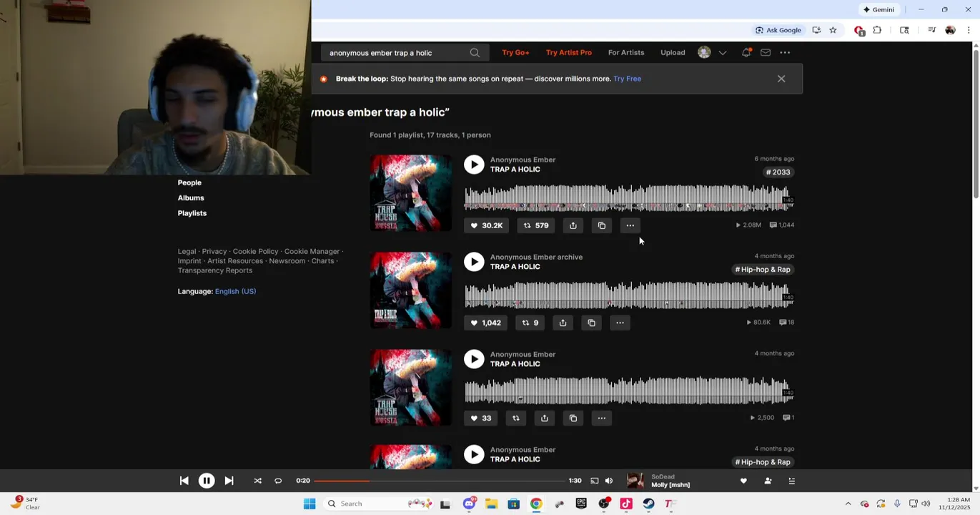The width and height of the screenshot is (980, 515).
Task: Open the #2033 tag
Action: 778,172
